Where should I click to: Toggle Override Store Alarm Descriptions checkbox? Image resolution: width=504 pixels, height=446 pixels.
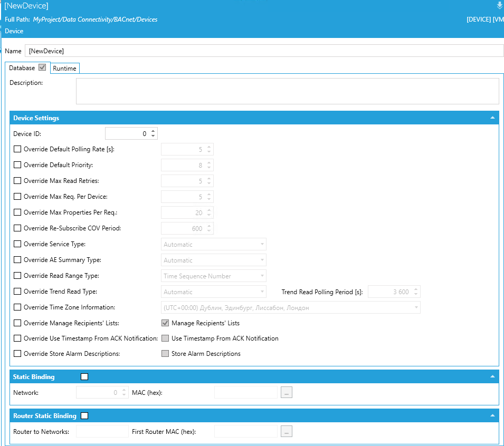pos(17,354)
